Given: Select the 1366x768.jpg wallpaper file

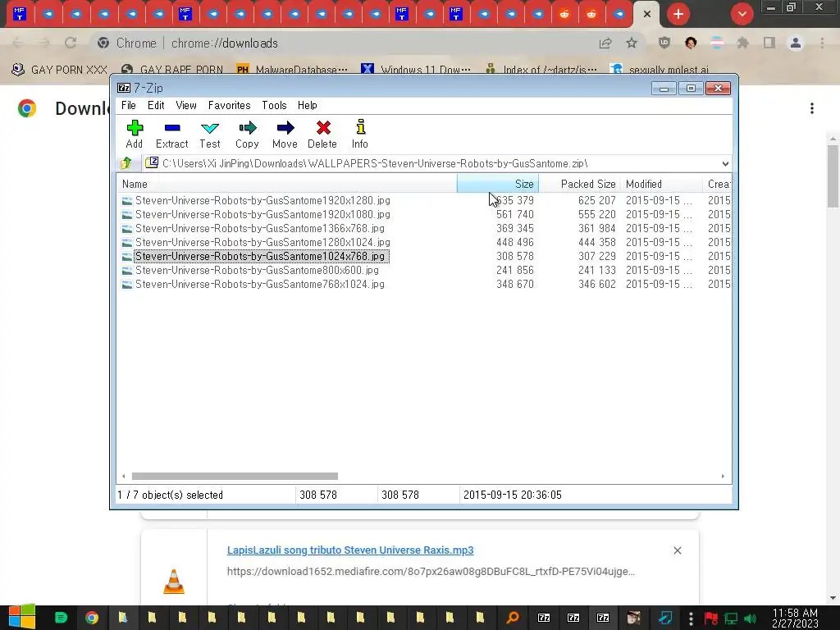Looking at the screenshot, I should [x=260, y=228].
